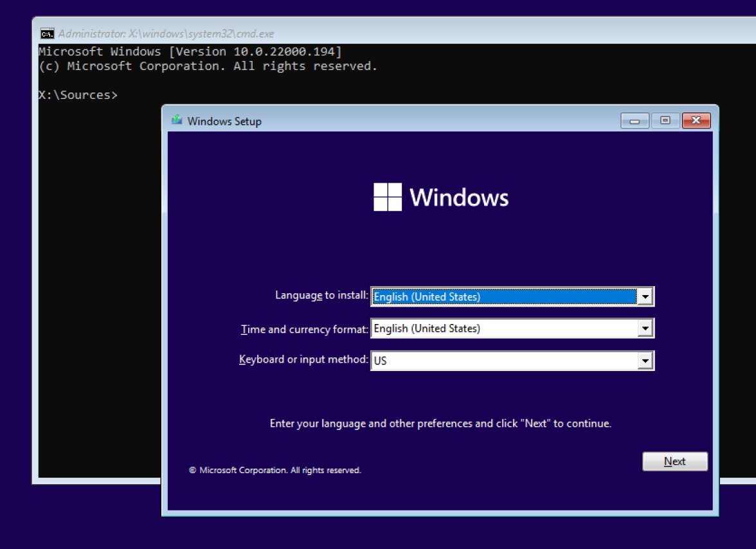Click the Microsoft Windows version line in cmd
The width and height of the screenshot is (756, 549).
click(190, 51)
